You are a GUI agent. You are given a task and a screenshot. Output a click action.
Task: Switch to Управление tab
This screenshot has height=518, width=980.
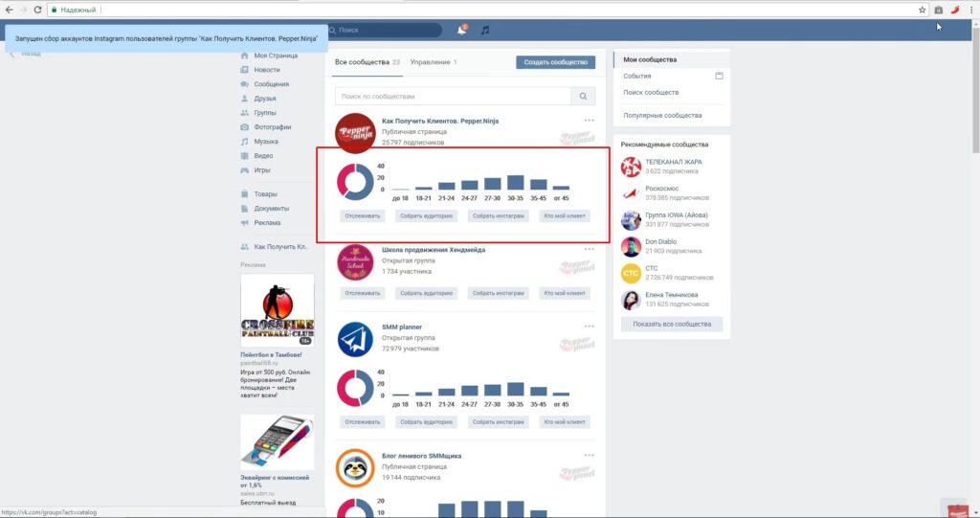point(434,62)
